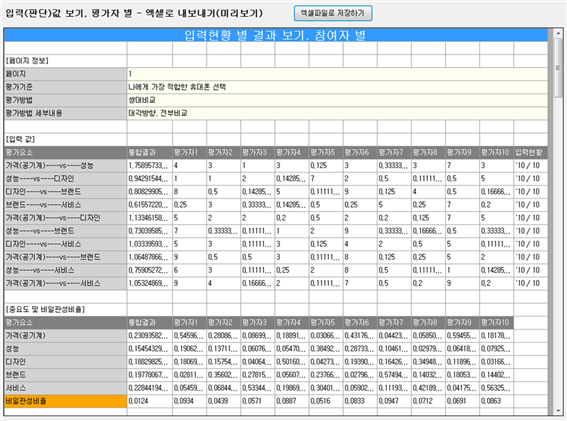Select the inconsistency ratio value 0.0833
Screen dimensions: 567x421
(x=360, y=401)
